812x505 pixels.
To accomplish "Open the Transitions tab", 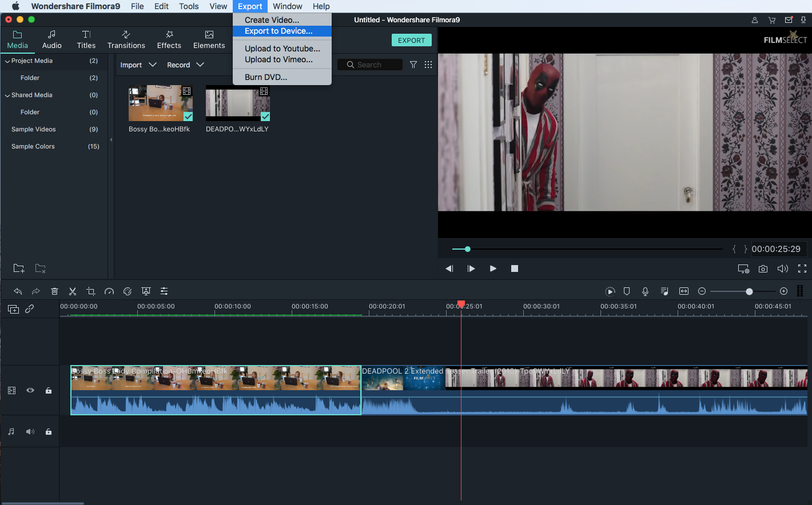I will pos(126,40).
